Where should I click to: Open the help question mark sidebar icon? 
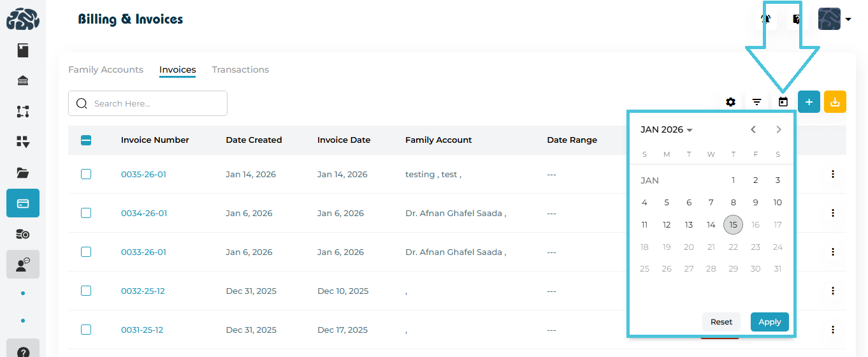pos(23,352)
